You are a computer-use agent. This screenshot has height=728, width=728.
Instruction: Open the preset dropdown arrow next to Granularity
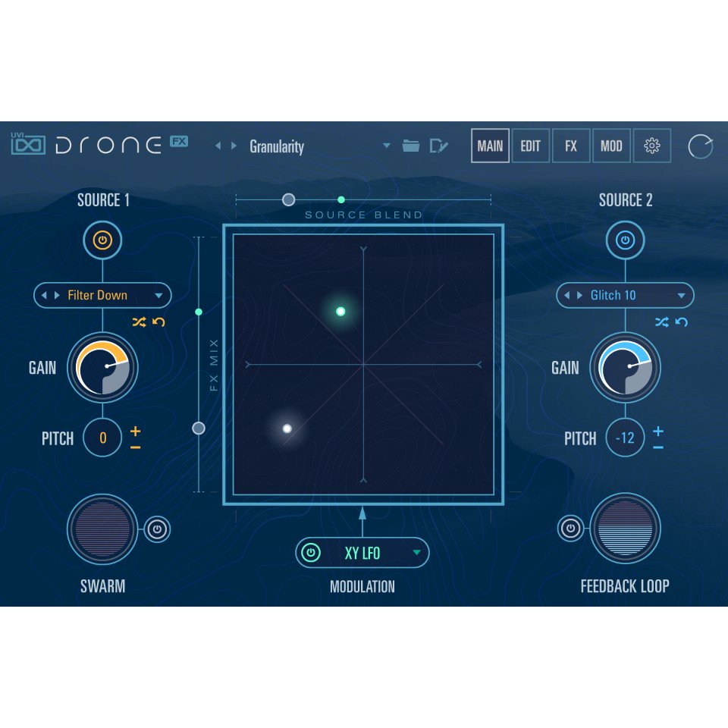tap(386, 146)
